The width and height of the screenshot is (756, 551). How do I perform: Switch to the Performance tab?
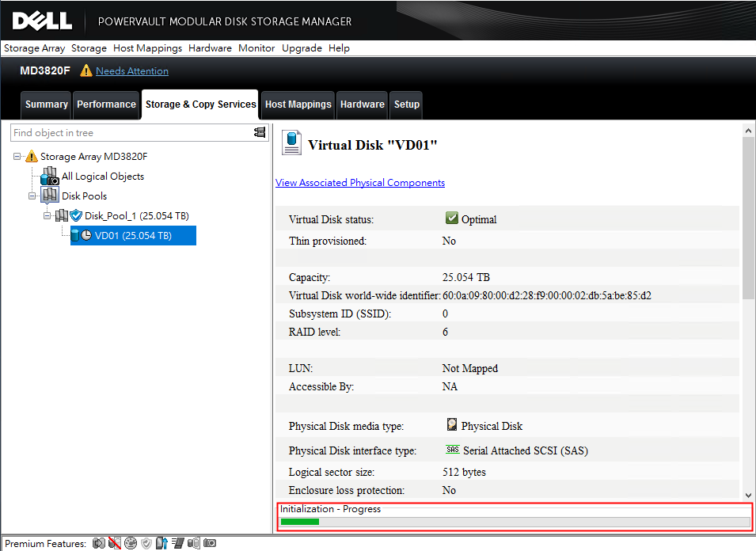click(106, 104)
